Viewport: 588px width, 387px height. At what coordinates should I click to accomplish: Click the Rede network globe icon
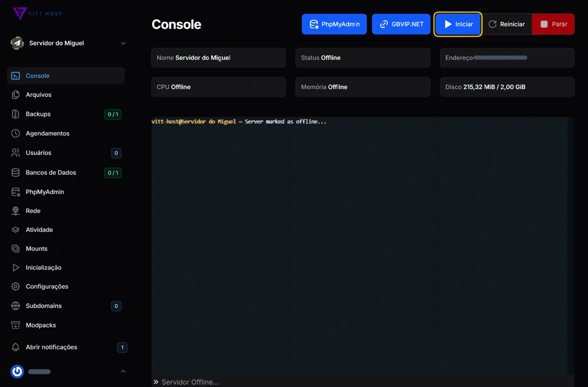click(x=15, y=211)
